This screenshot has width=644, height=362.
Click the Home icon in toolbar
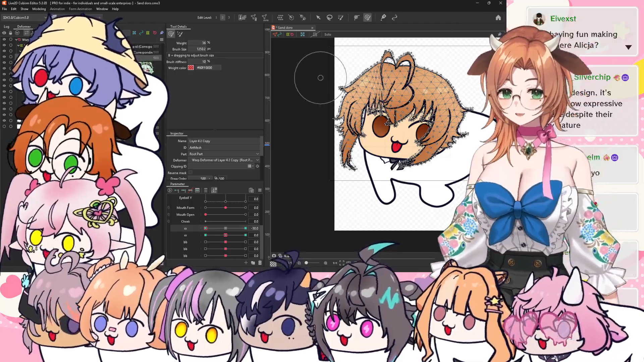pos(498,17)
